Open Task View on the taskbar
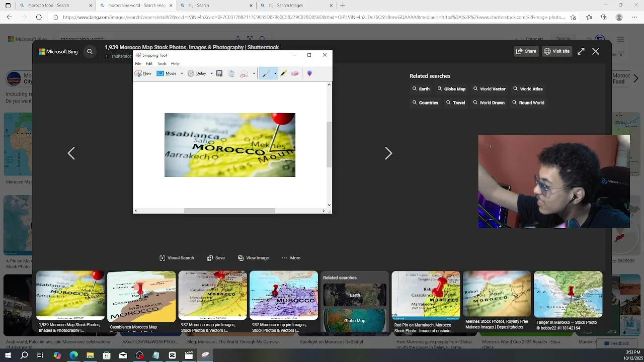Screen dimensions: 644x362 [40, 355]
